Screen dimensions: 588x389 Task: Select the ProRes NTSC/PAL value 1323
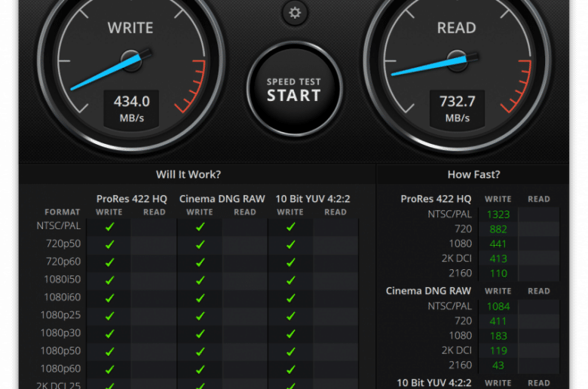click(498, 214)
